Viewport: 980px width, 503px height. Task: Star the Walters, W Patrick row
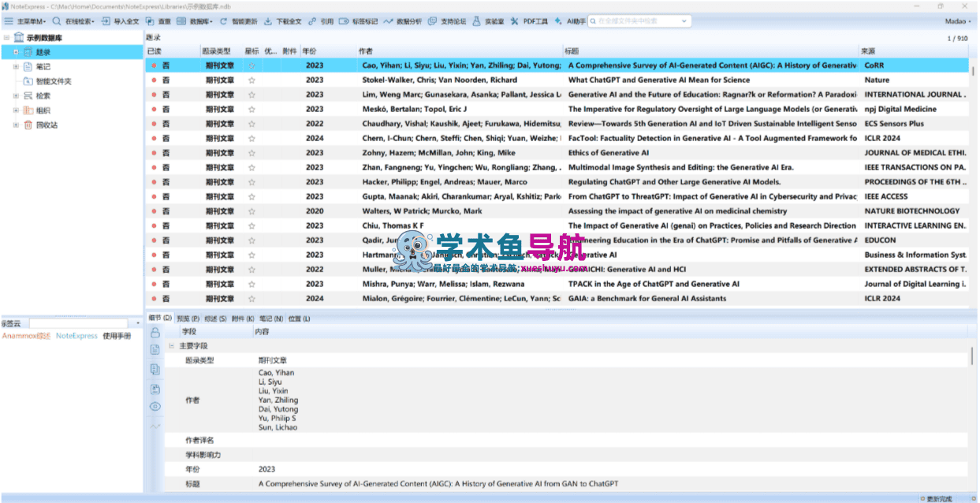click(x=252, y=211)
